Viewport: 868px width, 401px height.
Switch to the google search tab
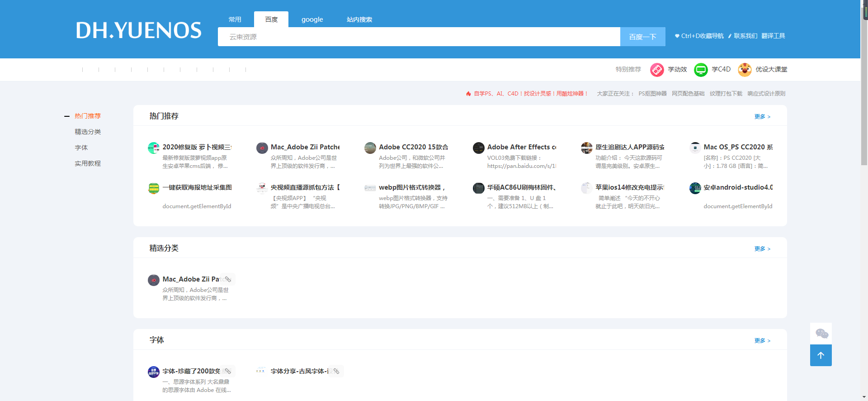tap(312, 19)
